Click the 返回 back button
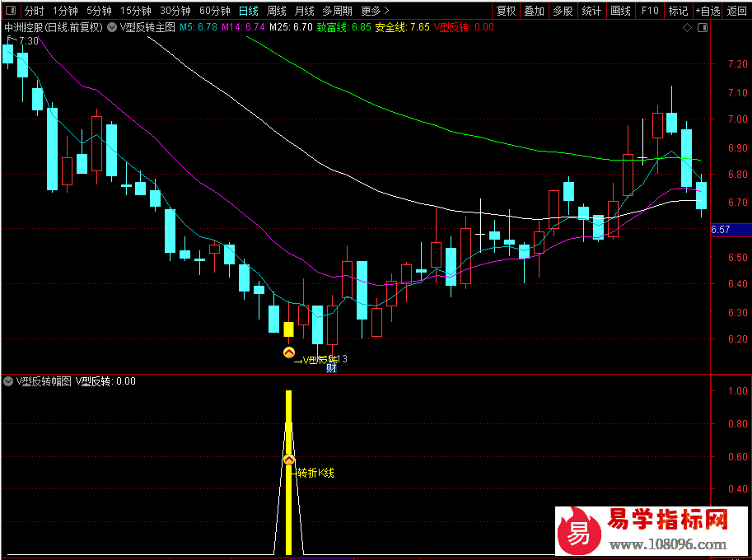752x560 pixels. pos(736,11)
